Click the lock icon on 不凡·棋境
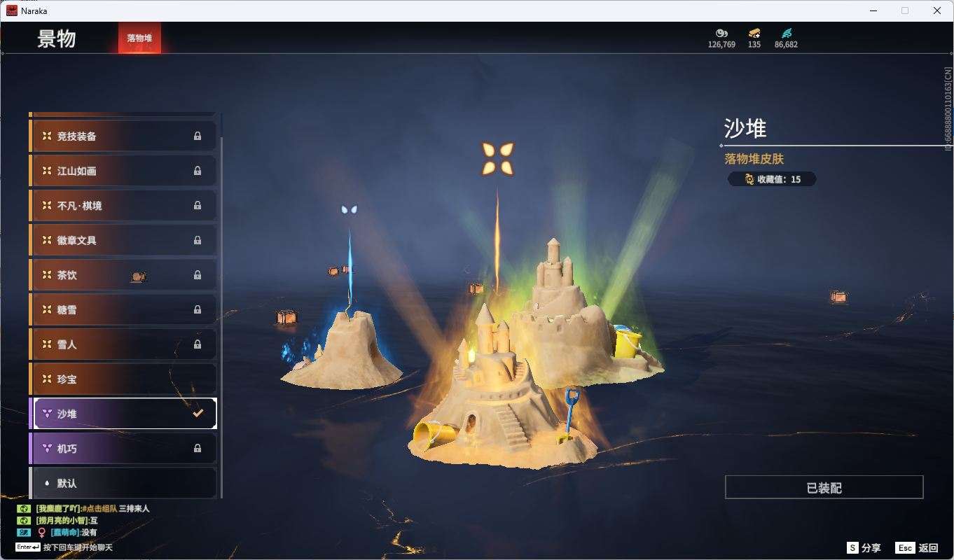Image resolution: width=954 pixels, height=560 pixels. coord(198,206)
